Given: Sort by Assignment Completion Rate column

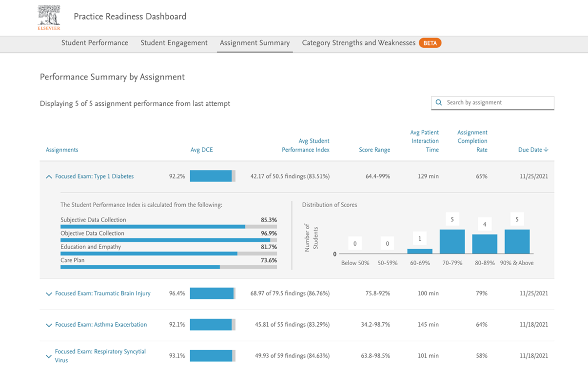Looking at the screenshot, I should [x=472, y=141].
